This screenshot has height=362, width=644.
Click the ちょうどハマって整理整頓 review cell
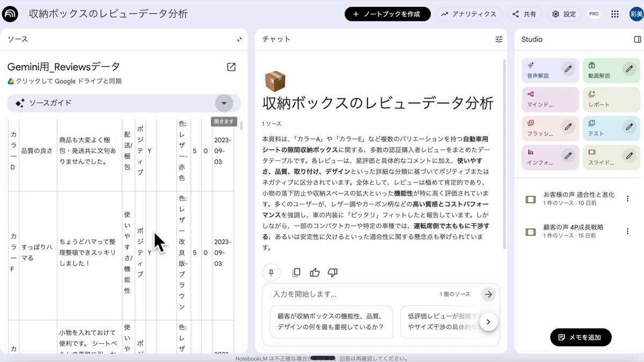(x=89, y=253)
